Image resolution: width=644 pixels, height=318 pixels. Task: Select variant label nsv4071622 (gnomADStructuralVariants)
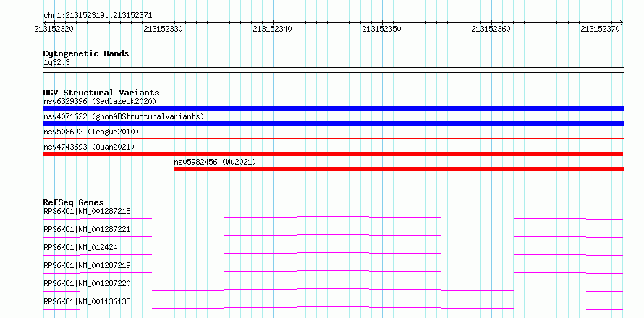pos(124,116)
